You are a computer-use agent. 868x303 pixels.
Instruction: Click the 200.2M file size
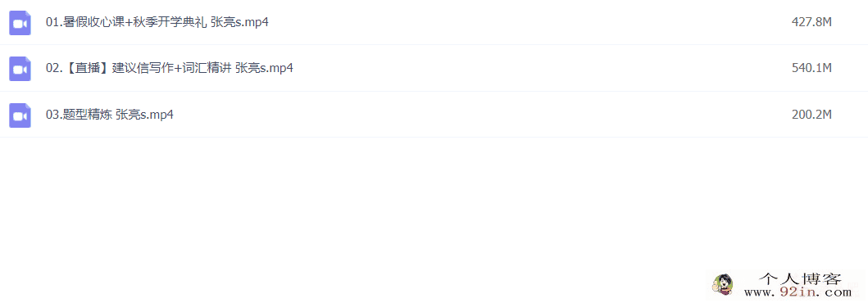point(811,115)
